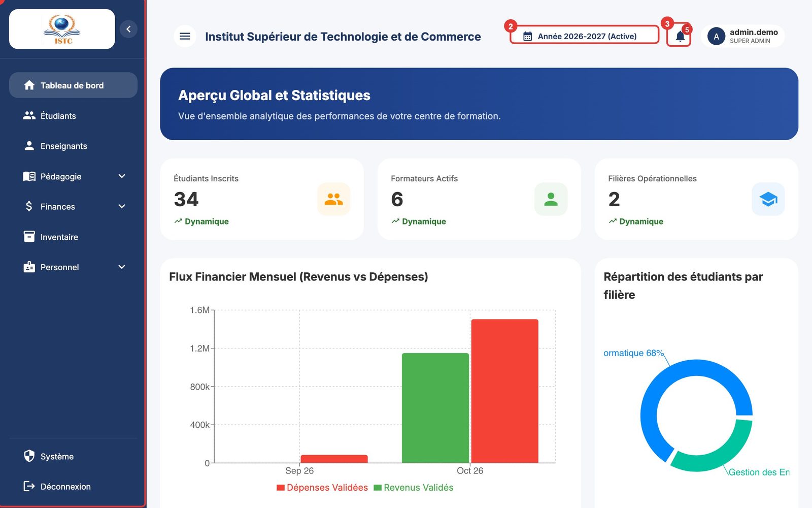Expand the Pédagogie submenu chevron
The image size is (812, 508).
click(122, 176)
